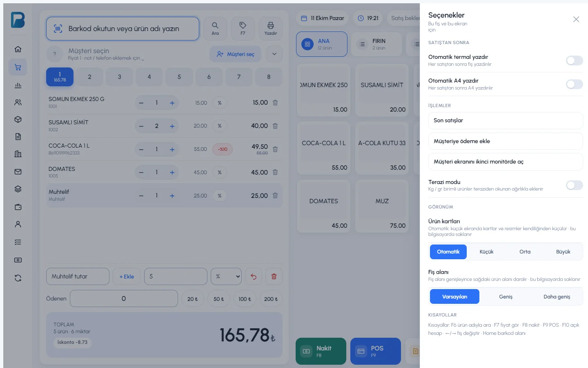Choose Daha geniş receipt area width
588x368 pixels.
pos(557,297)
